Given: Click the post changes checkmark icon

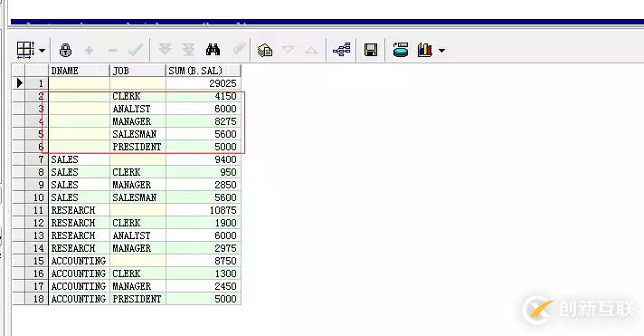Looking at the screenshot, I should click(136, 50).
